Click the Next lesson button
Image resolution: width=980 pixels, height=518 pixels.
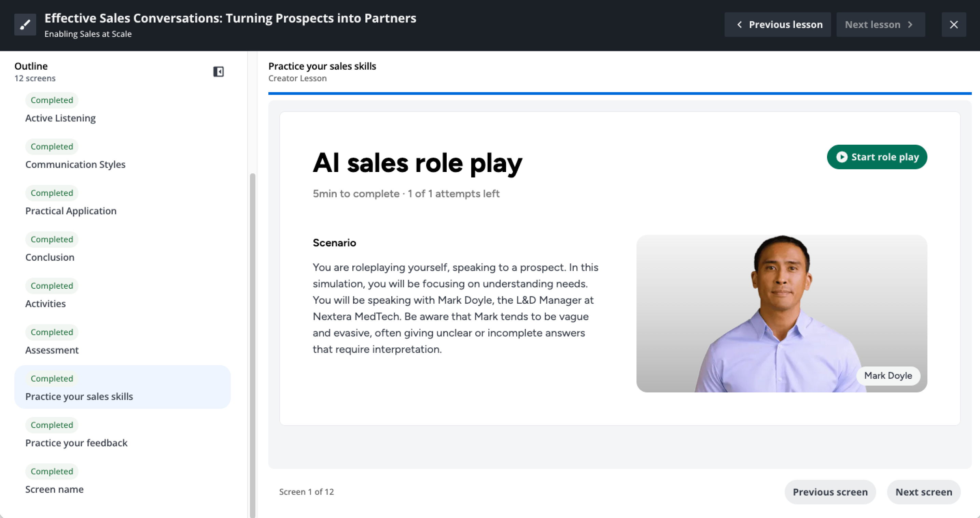tap(880, 25)
